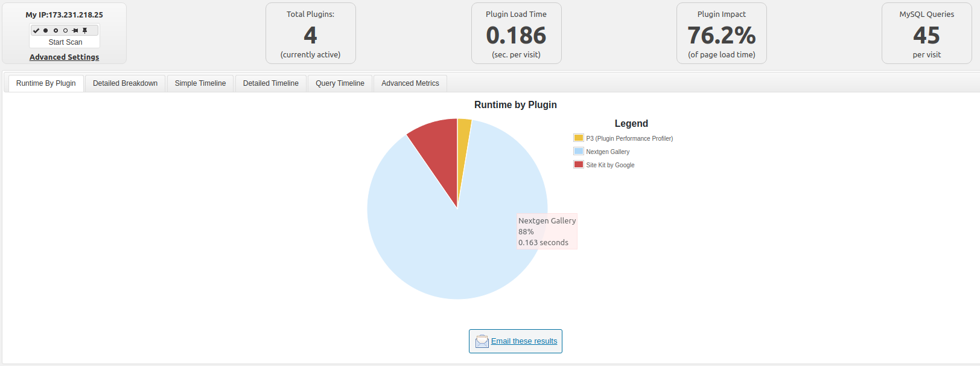
Task: Click the 'Nextgen Gallery' legend label
Action: 608,152
